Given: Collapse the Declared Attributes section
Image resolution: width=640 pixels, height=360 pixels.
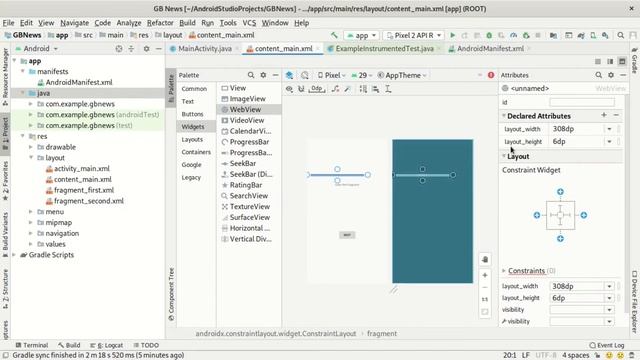Looking at the screenshot, I should click(504, 116).
